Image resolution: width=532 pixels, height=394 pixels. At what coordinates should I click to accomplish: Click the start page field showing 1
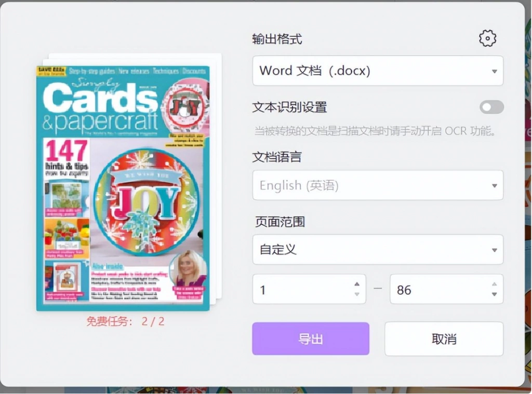309,289
